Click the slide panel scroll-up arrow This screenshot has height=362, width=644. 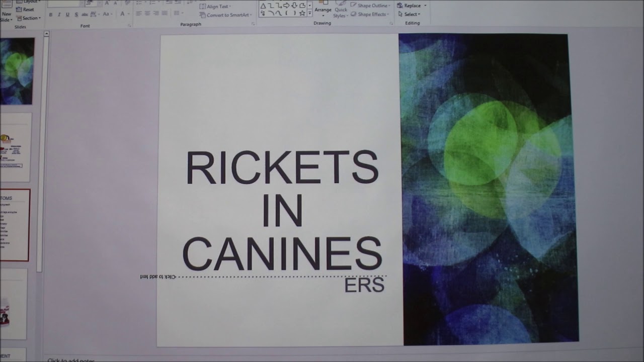click(x=46, y=34)
